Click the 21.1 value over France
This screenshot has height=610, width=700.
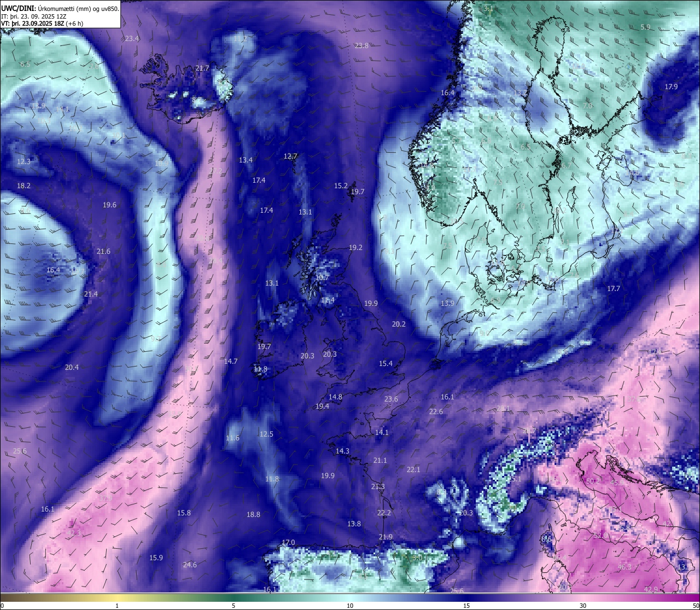tap(380, 460)
